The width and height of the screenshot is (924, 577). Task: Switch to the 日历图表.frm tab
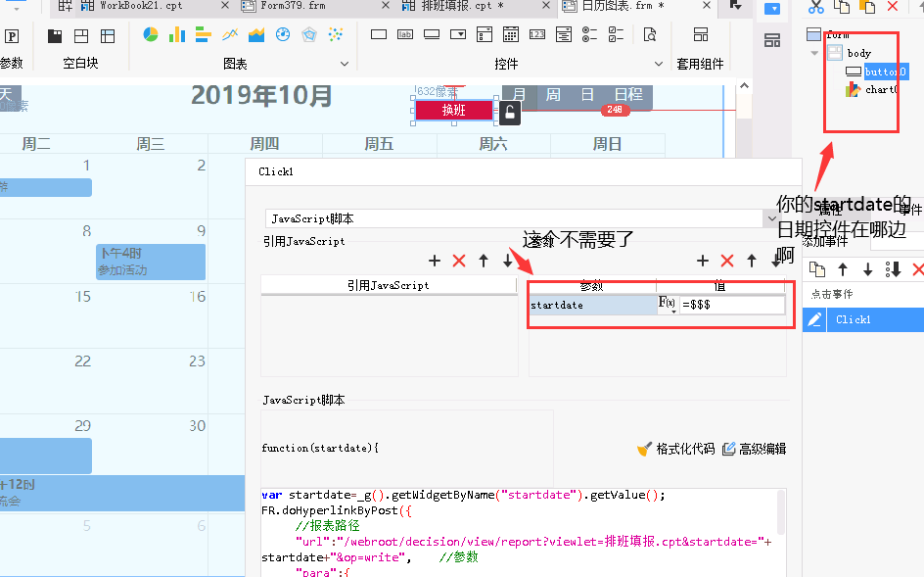pos(623,6)
